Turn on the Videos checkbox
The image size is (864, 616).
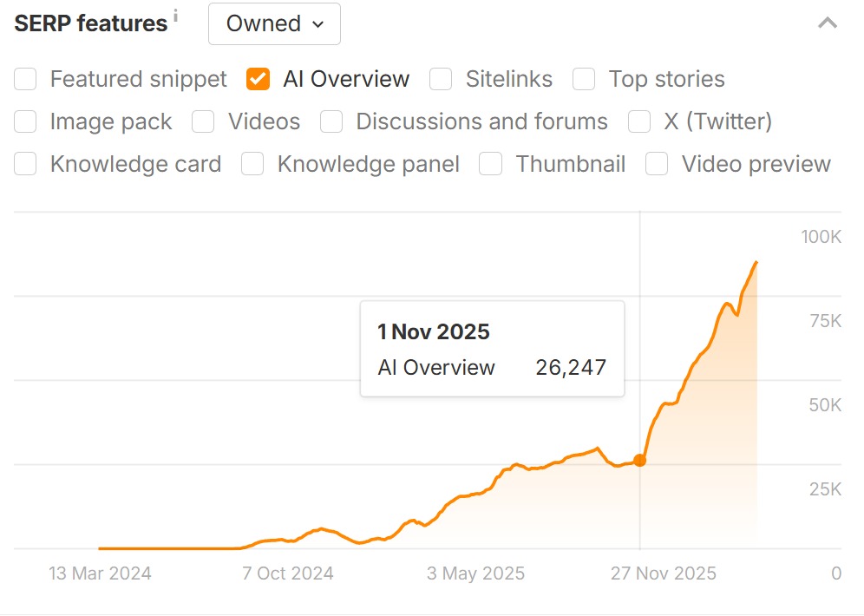203,121
